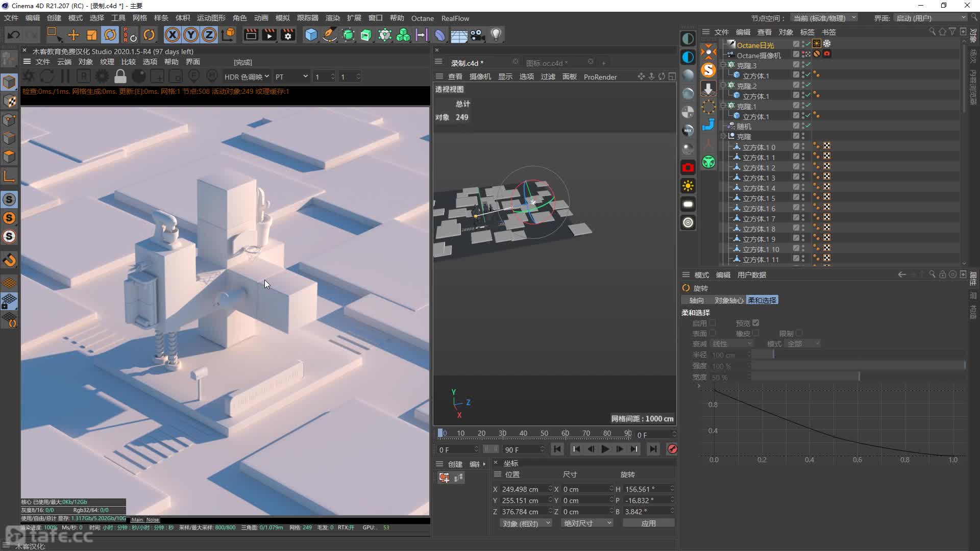Click the Undo arrow in the main toolbar
The image size is (980, 551).
coord(14,35)
